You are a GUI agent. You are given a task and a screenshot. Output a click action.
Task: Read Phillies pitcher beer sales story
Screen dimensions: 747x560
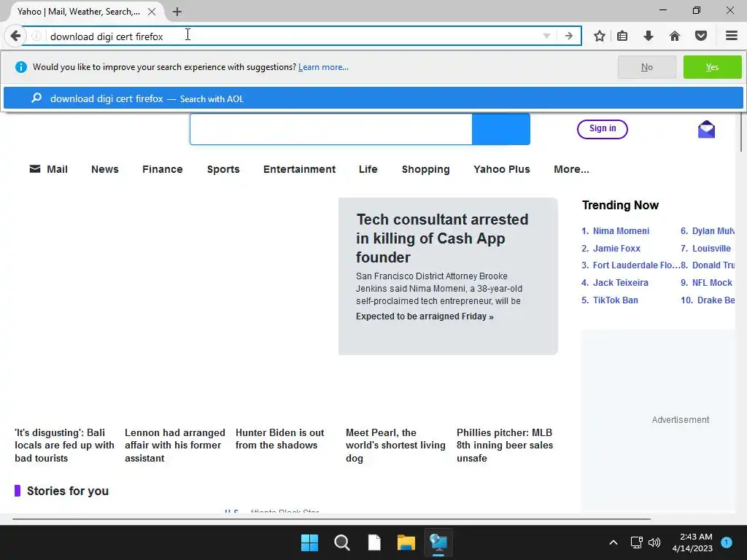click(x=505, y=446)
